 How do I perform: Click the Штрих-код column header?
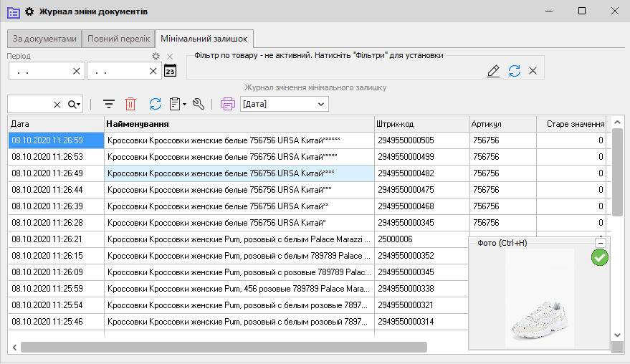coord(421,124)
